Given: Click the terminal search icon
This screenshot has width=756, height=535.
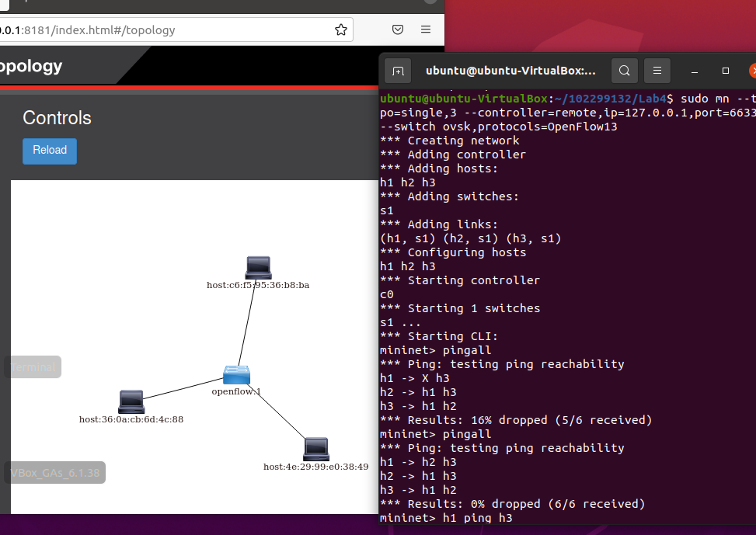Looking at the screenshot, I should pos(625,71).
